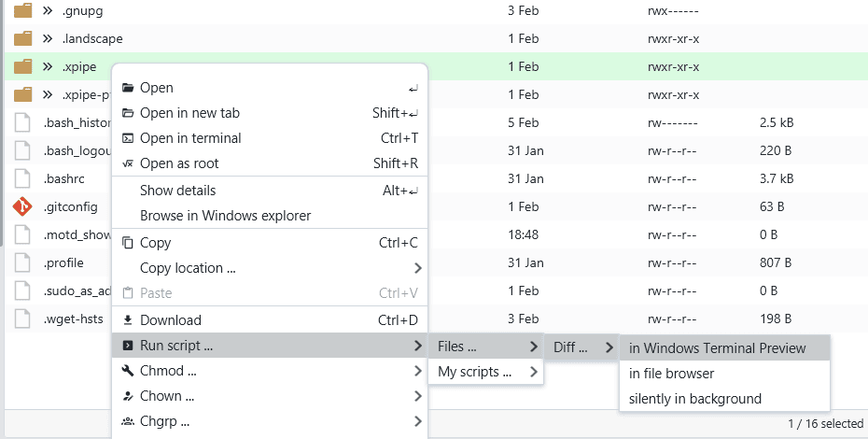This screenshot has width=868, height=439.
Task: Click the Chgrp group icon
Action: tap(128, 421)
